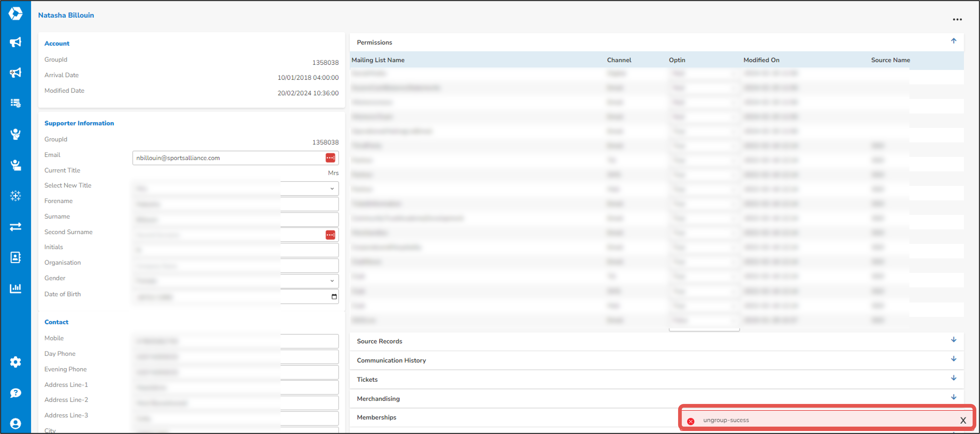Click the red dots icon beside Email field
The image size is (980, 434).
point(330,158)
